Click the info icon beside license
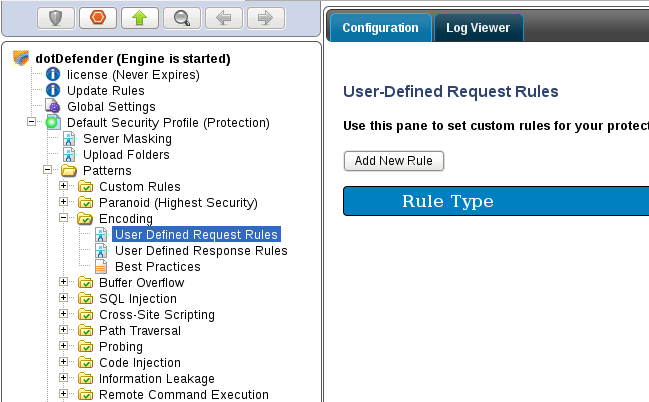649x402 pixels. tap(53, 75)
